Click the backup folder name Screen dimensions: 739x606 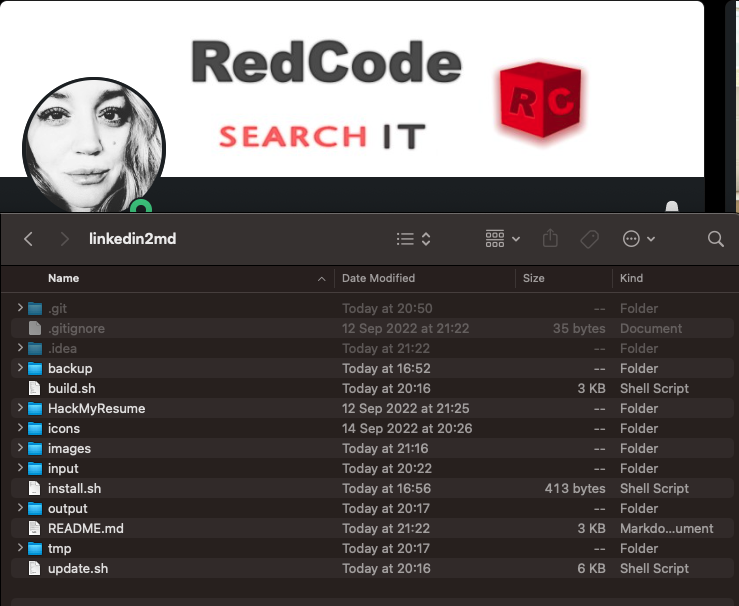[70, 369]
